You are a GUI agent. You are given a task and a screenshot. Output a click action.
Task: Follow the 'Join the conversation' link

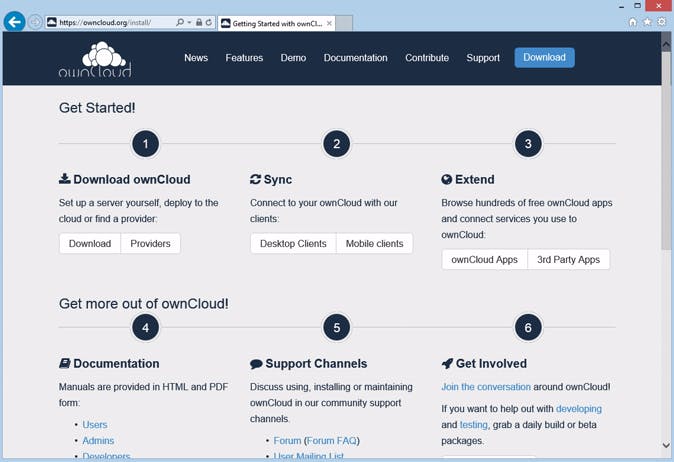coord(486,387)
